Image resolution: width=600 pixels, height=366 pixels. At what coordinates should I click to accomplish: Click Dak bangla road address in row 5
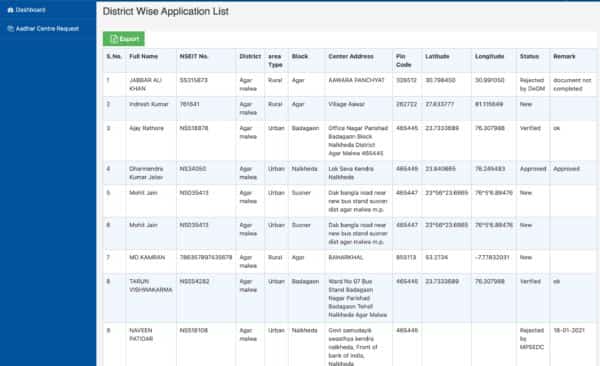tap(358, 201)
